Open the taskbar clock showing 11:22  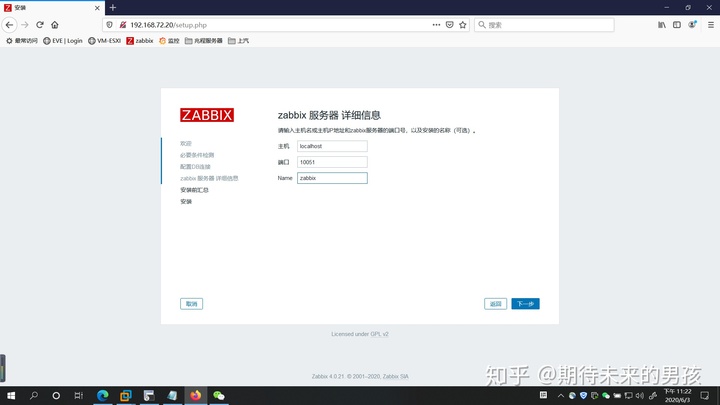677,395
